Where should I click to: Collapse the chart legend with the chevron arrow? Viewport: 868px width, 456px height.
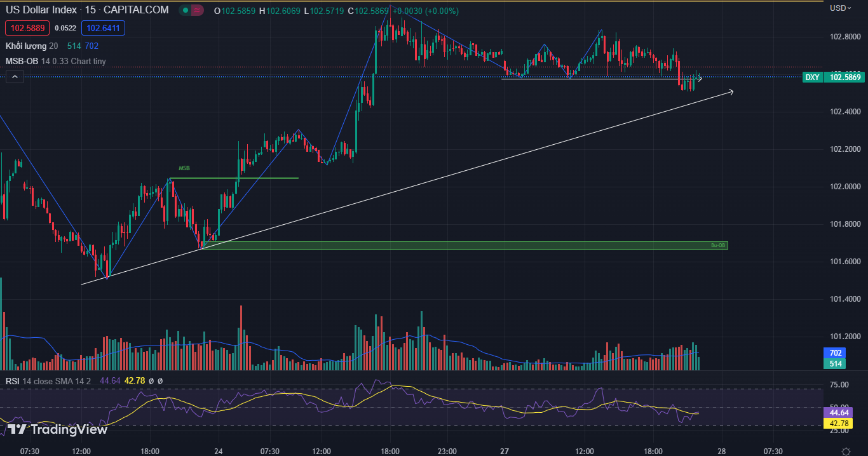14,76
